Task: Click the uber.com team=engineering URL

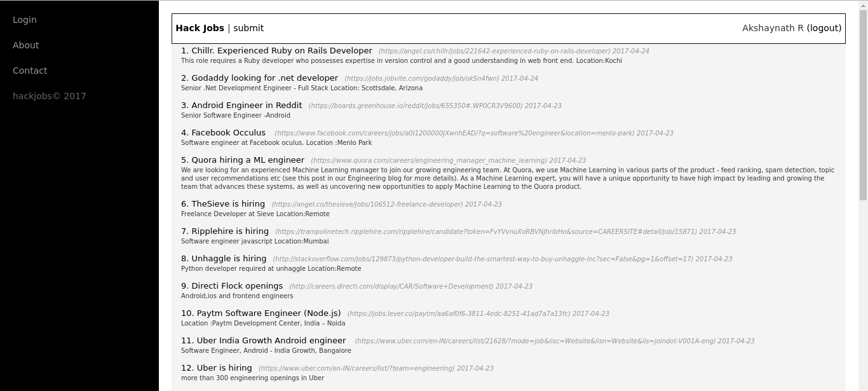Action: 356,368
